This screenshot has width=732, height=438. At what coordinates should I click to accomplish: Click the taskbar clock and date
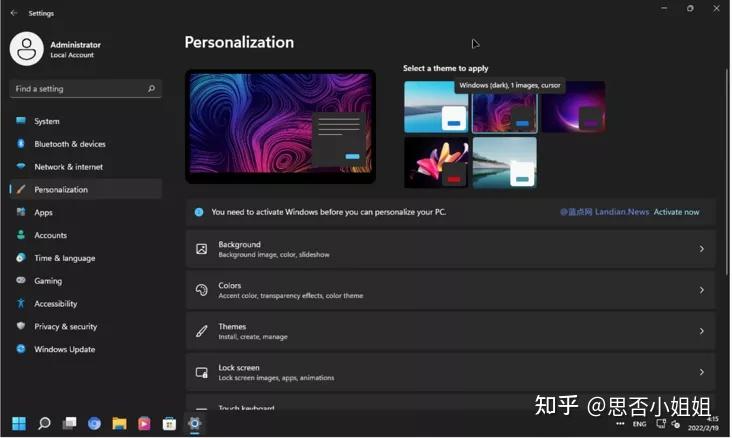[704, 424]
